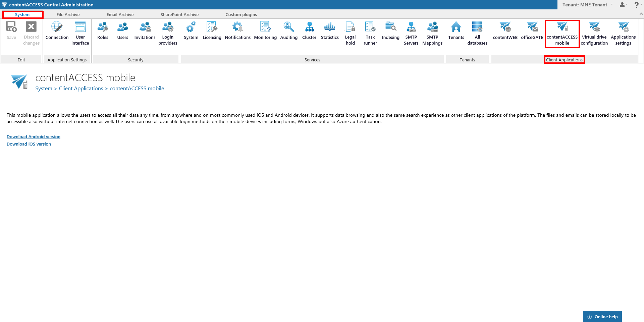Open the Roles security page

(x=103, y=31)
